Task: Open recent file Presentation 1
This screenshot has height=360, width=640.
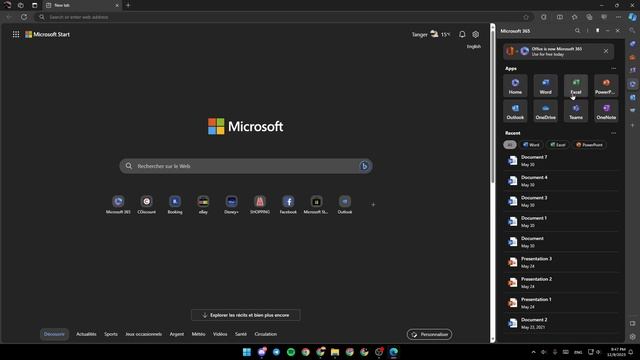Action: 561,303
